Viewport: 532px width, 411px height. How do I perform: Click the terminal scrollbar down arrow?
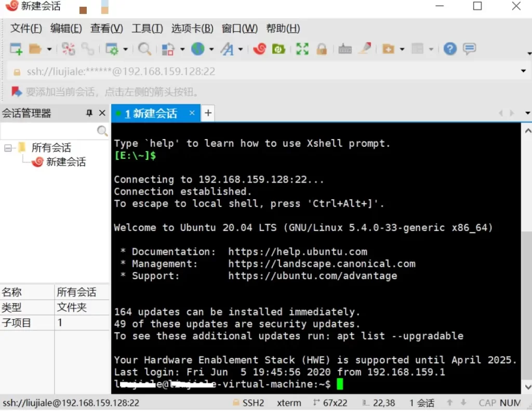click(528, 387)
